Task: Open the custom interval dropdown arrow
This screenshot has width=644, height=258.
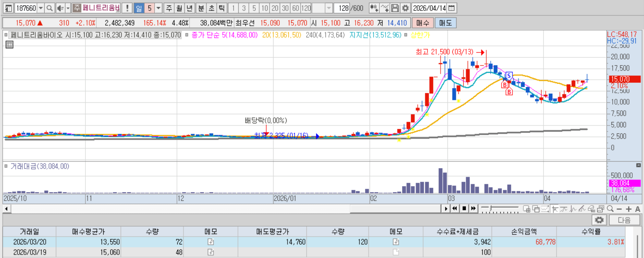Action: pyautogui.click(x=329, y=8)
